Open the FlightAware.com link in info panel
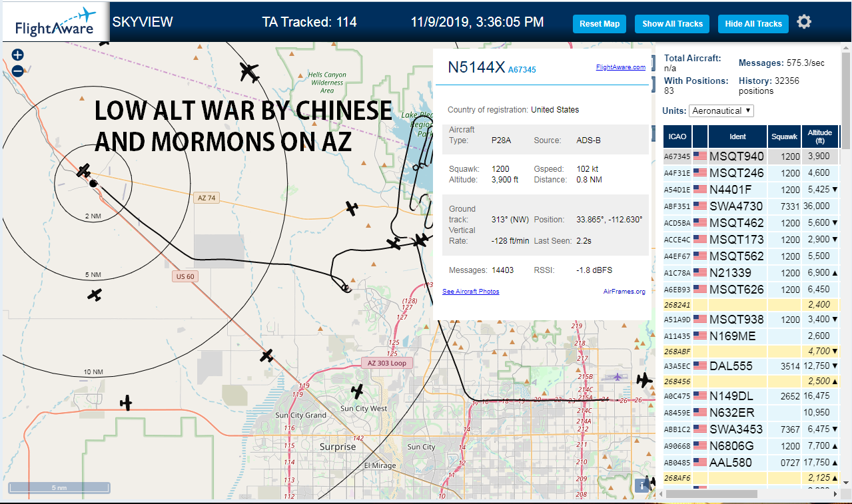Screen dimensions: 852x504 coord(620,67)
